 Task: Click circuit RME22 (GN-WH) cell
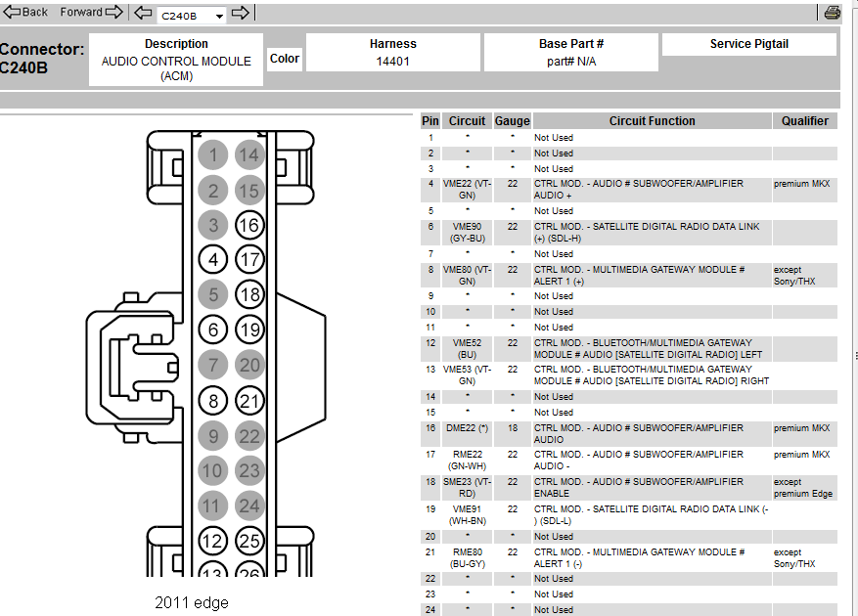coord(467,461)
